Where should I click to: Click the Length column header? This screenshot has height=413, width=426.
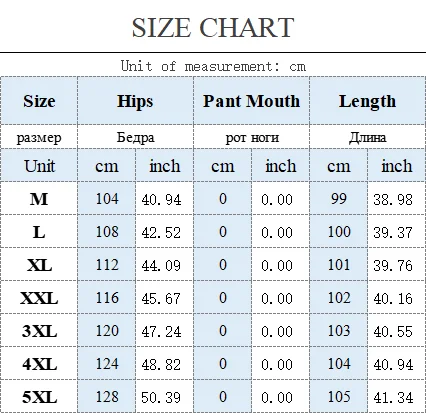tap(367, 101)
